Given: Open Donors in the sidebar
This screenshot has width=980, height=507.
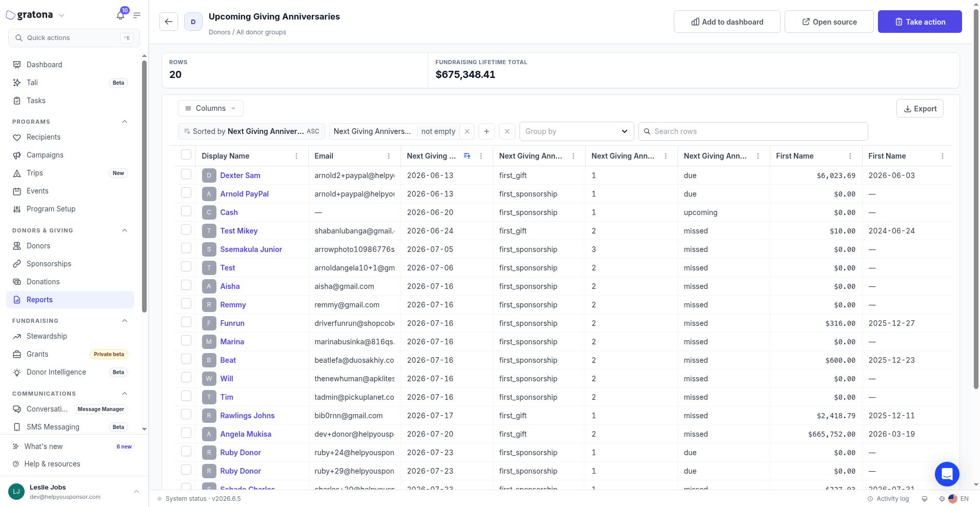Looking at the screenshot, I should tap(70, 246).
